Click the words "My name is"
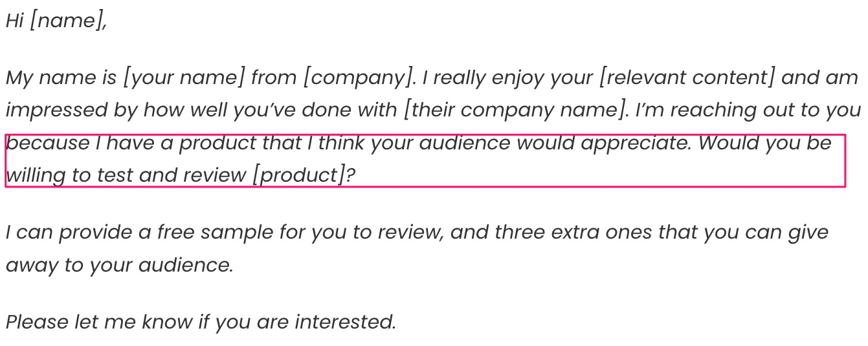 pyautogui.click(x=61, y=78)
